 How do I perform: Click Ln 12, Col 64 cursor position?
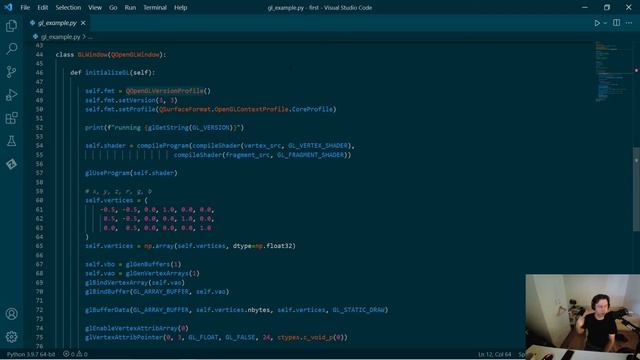click(495, 354)
